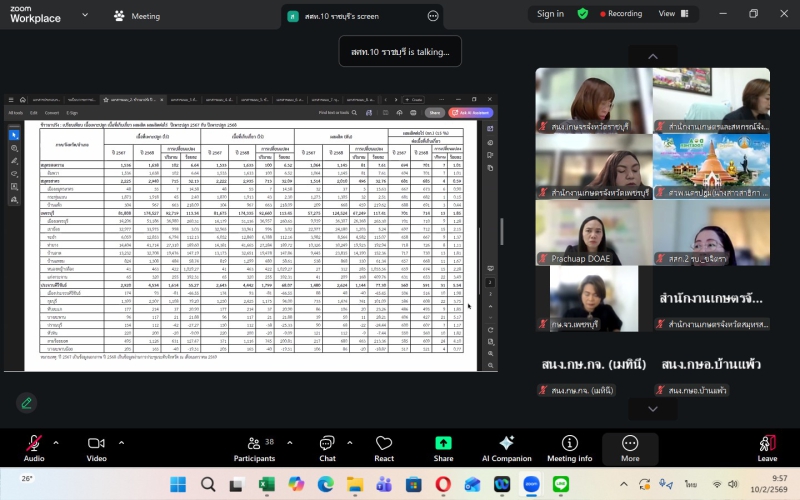This screenshot has height=500, width=800.
Task: Expand video options arrow next to Video
Action: click(118, 442)
